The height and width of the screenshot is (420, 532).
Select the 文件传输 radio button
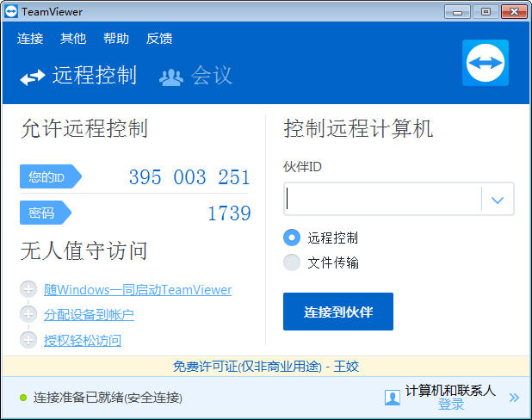tap(292, 262)
